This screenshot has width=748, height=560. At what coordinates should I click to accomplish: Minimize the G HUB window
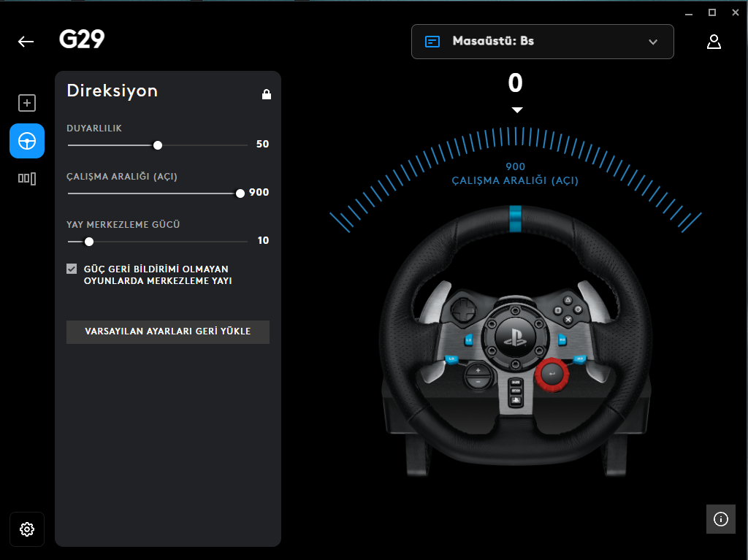tap(689, 13)
